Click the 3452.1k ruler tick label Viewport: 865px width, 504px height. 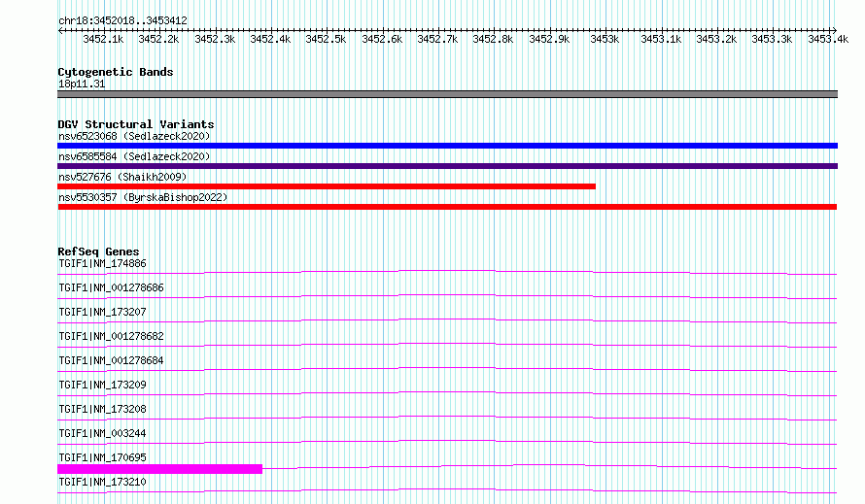(103, 39)
